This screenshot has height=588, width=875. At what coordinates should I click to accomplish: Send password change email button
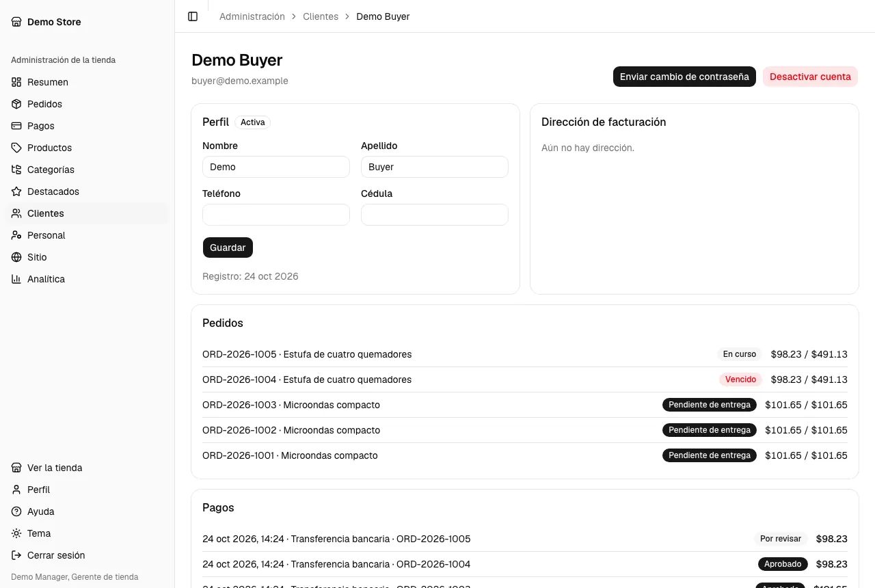[684, 77]
